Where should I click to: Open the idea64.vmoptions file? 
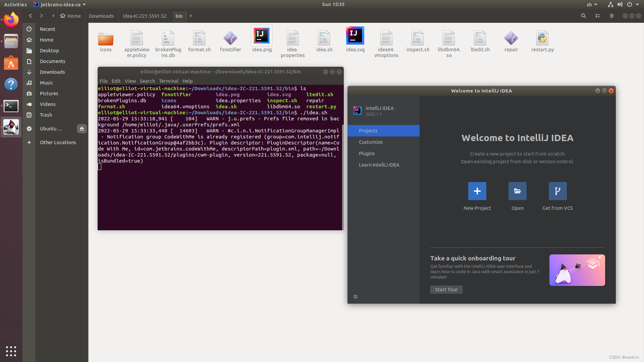[386, 38]
